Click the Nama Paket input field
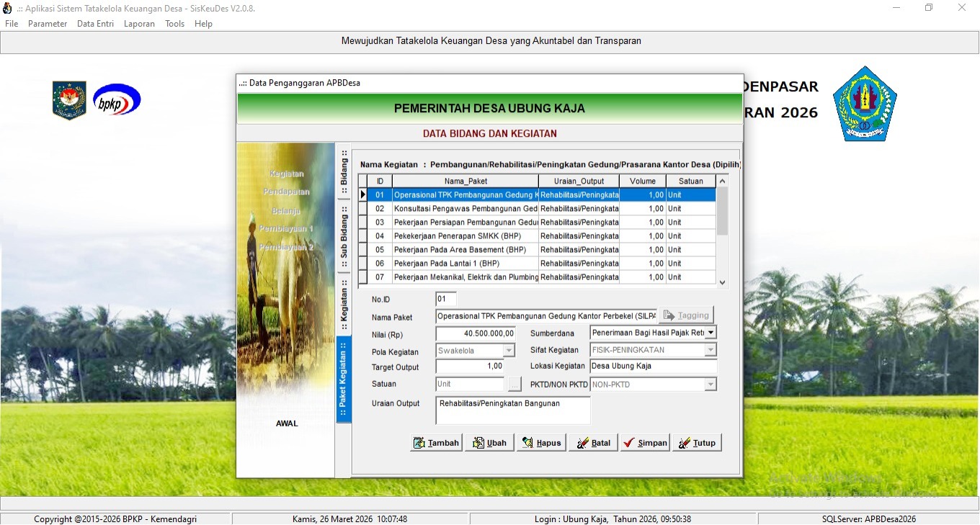Image resolution: width=980 pixels, height=525 pixels. [x=546, y=316]
